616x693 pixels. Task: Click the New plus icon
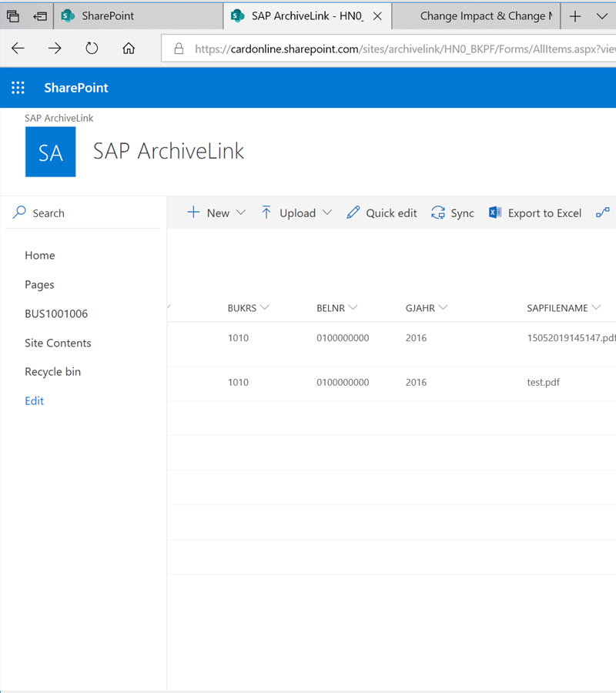click(x=193, y=213)
